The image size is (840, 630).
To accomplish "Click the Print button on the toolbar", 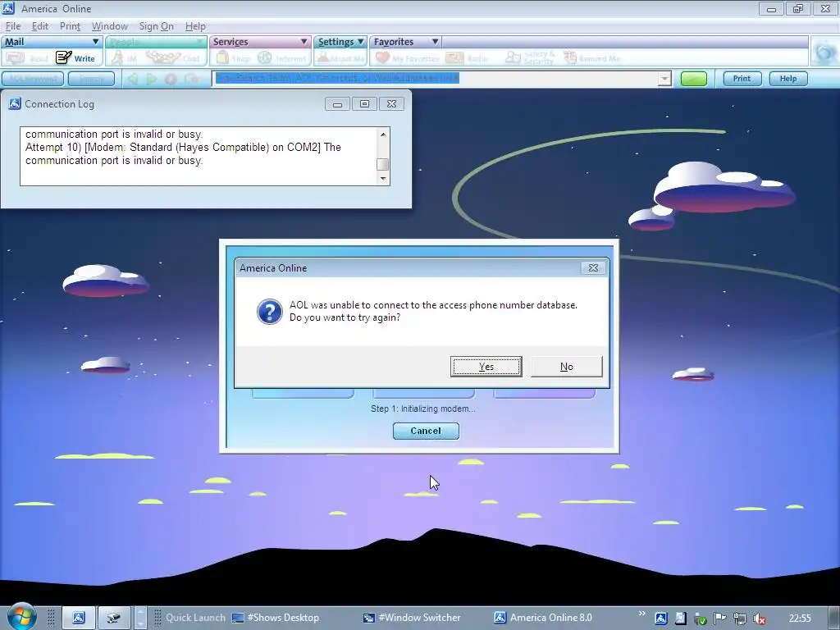I will click(742, 79).
